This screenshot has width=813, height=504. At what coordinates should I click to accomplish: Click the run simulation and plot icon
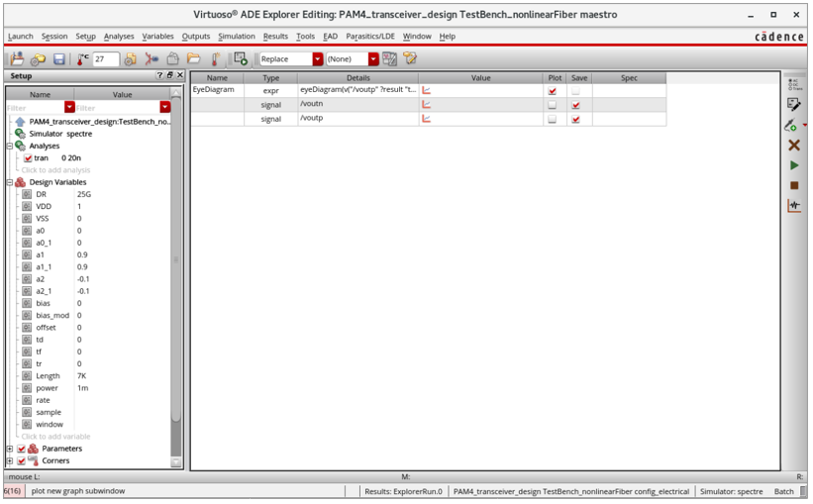(x=241, y=58)
